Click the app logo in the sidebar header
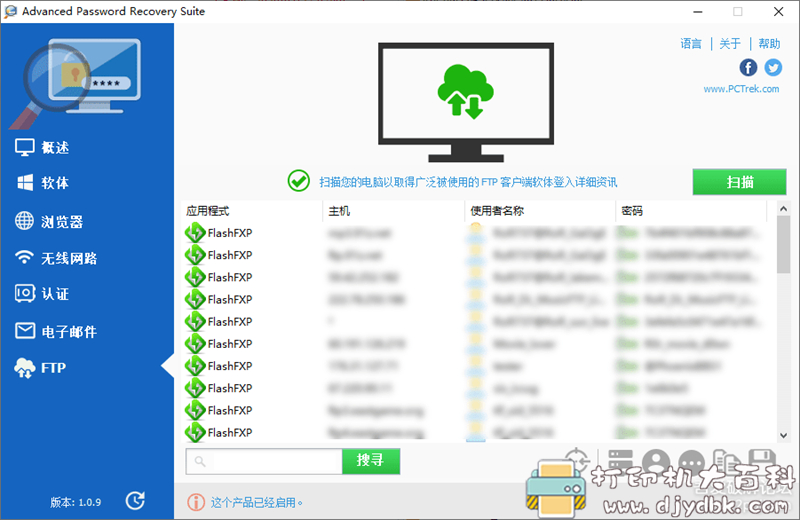 point(77,82)
